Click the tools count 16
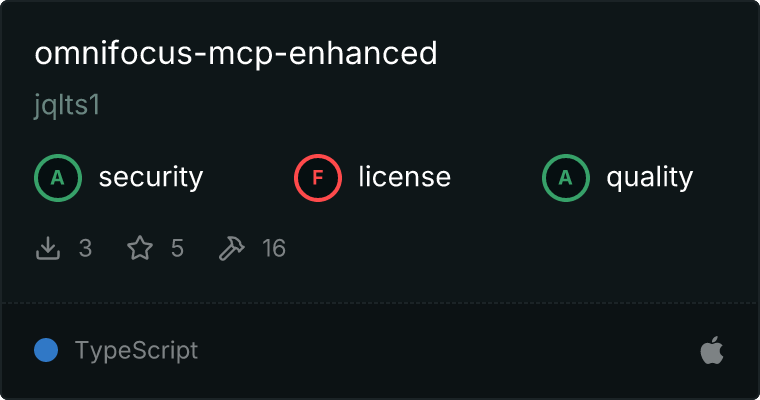760x400 pixels. (274, 248)
